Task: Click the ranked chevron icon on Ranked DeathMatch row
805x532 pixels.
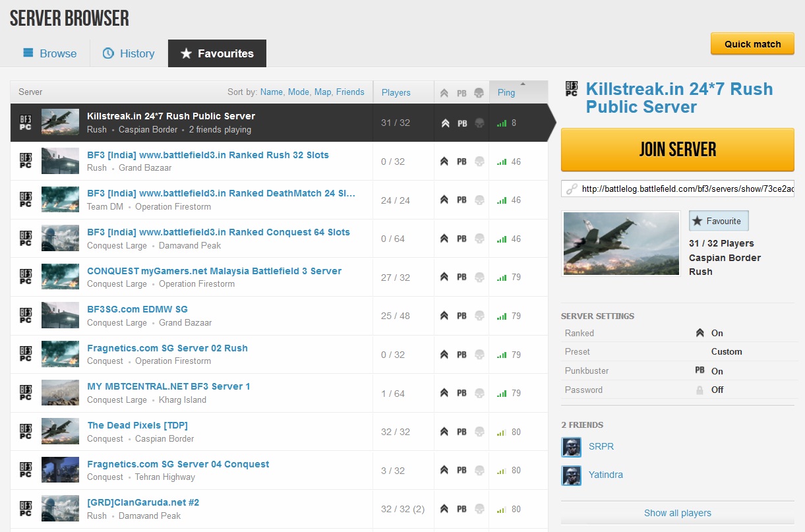Action: pos(445,200)
